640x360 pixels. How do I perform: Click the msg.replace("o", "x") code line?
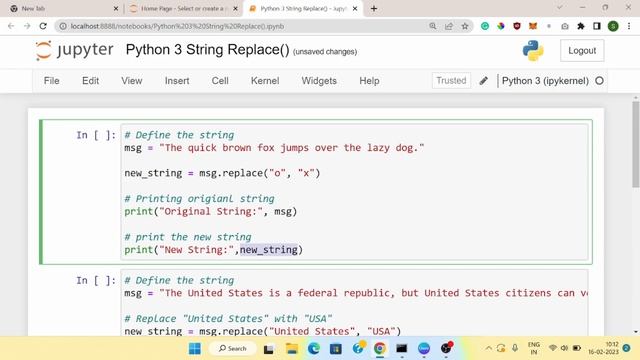pyautogui.click(x=222, y=173)
